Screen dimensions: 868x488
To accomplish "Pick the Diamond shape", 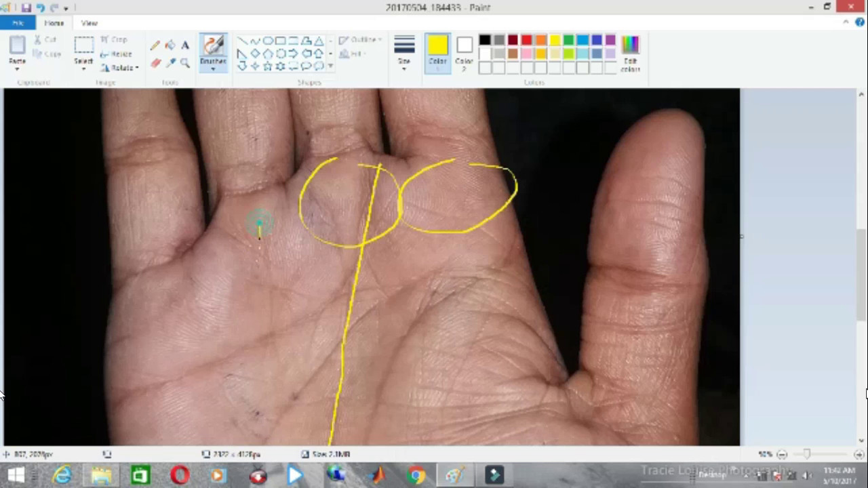I will tap(255, 54).
